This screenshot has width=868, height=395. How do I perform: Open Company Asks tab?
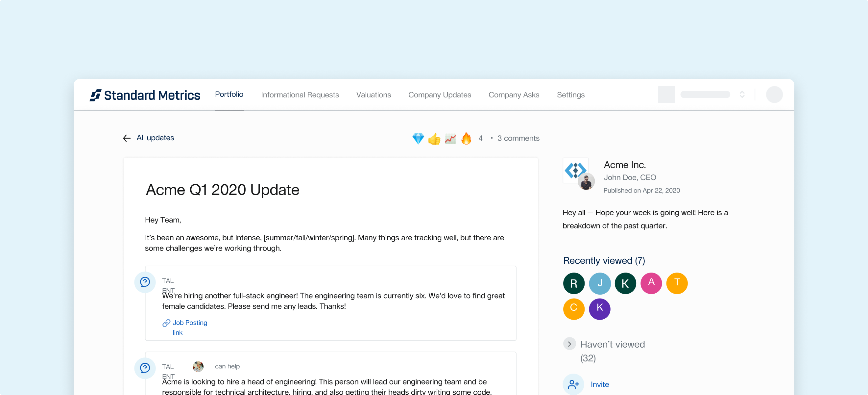click(x=514, y=95)
